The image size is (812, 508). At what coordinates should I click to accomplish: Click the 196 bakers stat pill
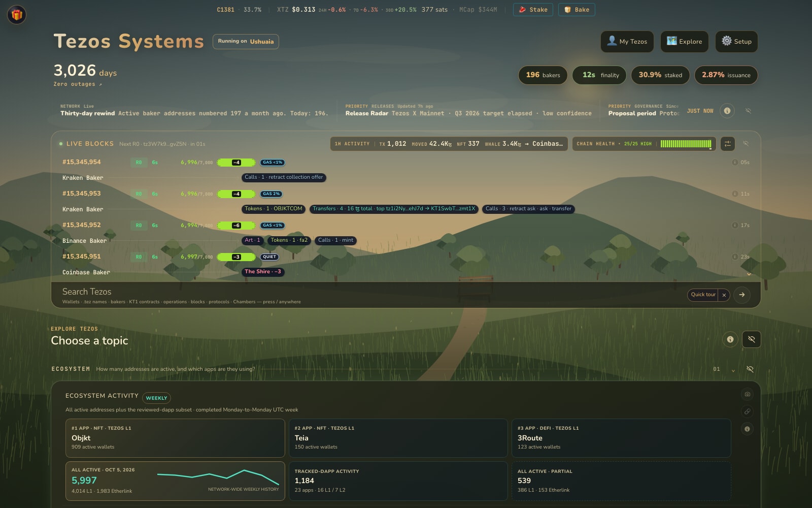(x=543, y=75)
